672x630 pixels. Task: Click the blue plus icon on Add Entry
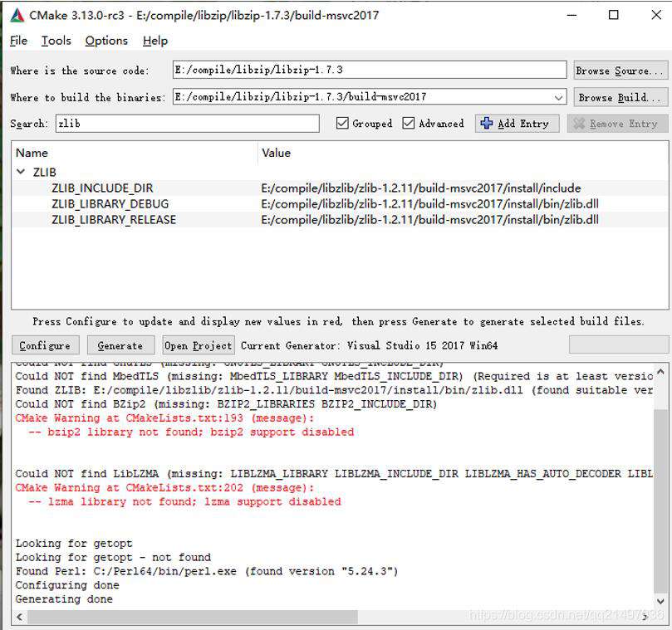click(487, 124)
